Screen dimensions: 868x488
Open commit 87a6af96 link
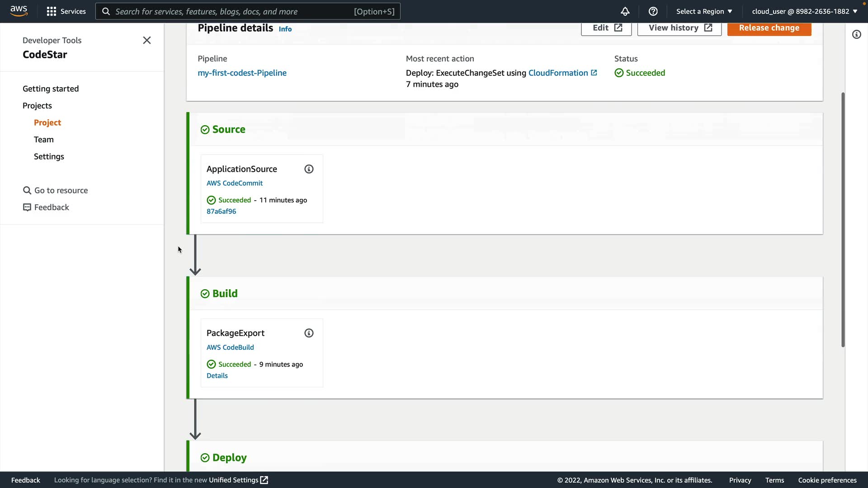(221, 211)
